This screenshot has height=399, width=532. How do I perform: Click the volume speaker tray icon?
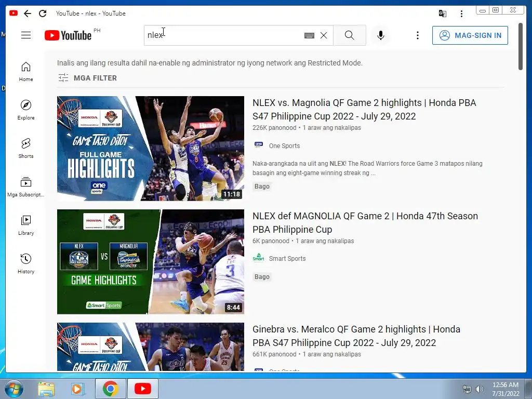point(480,389)
